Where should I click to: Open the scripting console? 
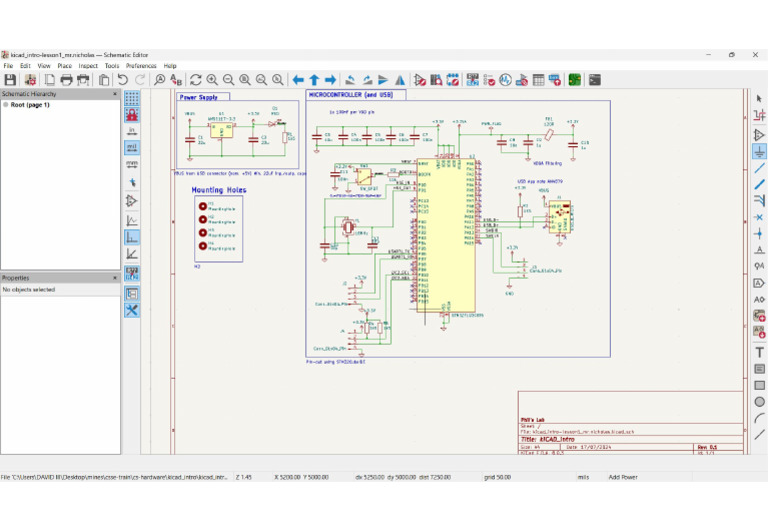click(x=595, y=80)
